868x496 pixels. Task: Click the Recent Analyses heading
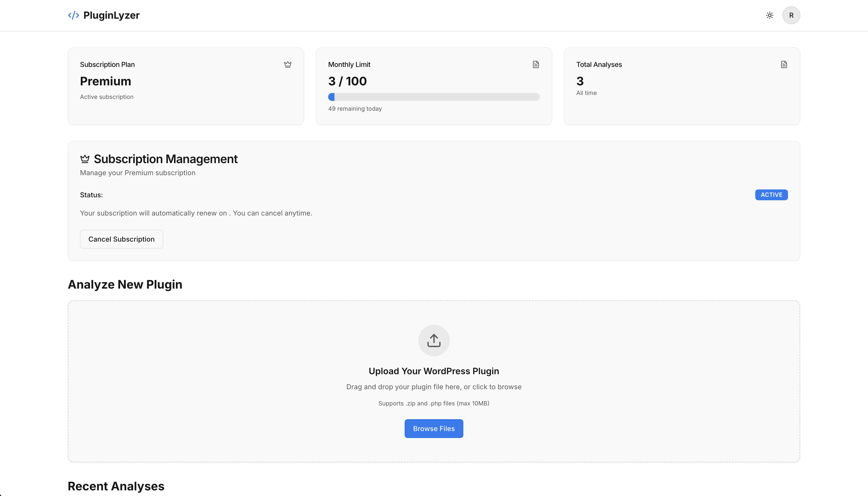coord(116,486)
